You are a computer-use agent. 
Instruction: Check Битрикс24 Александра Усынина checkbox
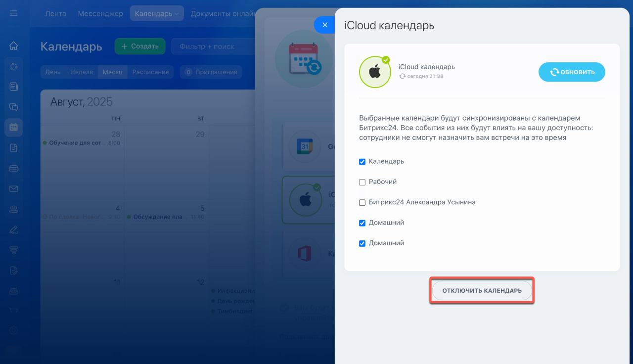362,202
